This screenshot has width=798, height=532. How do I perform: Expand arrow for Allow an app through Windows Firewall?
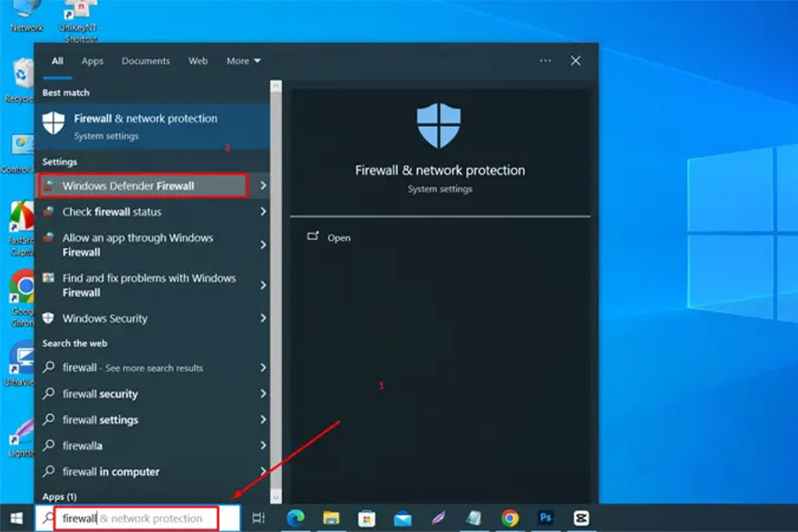coord(263,245)
